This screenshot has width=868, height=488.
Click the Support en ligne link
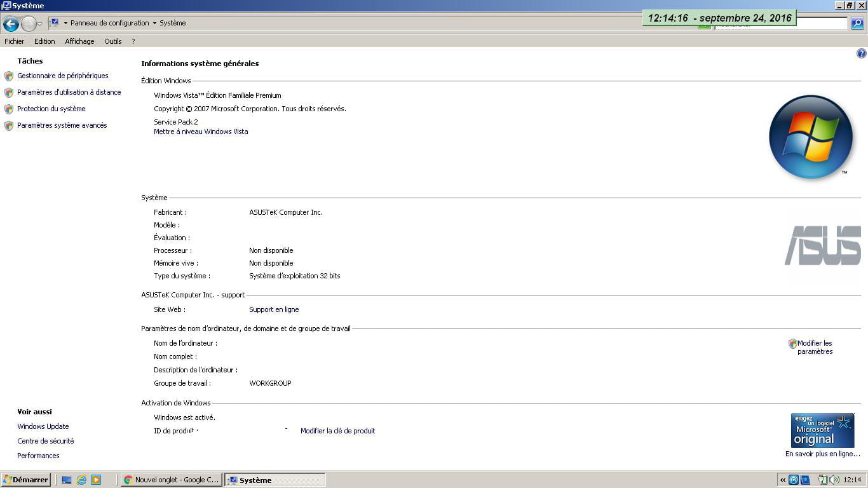[x=274, y=309]
